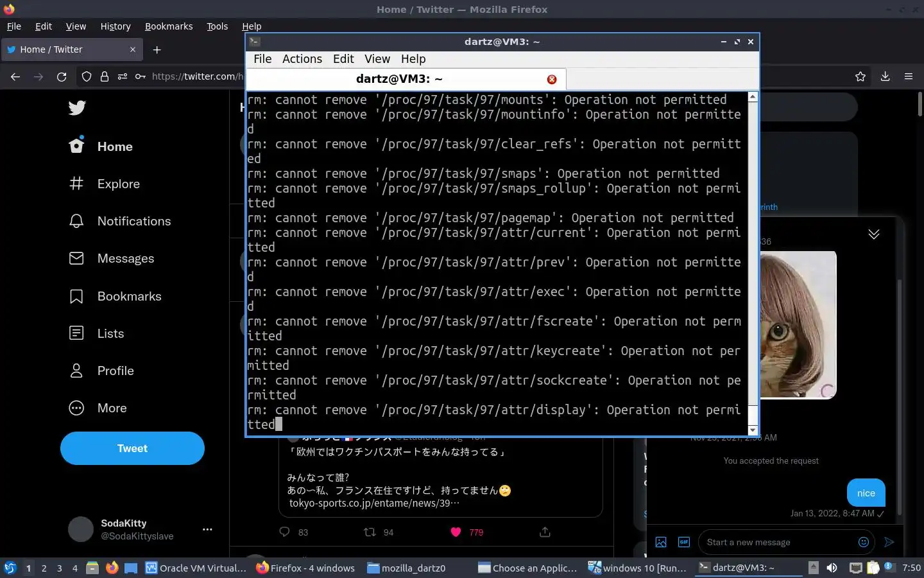Open the More options circle icon

(76, 408)
